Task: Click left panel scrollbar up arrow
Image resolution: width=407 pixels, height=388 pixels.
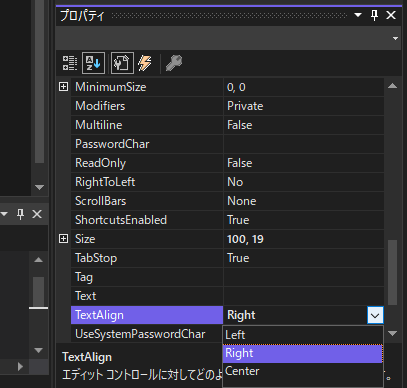Action: point(39,260)
